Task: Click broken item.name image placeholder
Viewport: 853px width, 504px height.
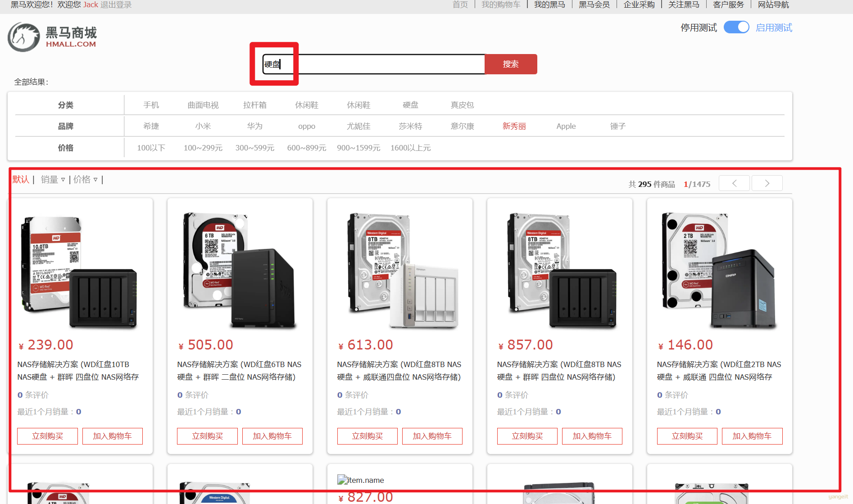Action: click(x=361, y=480)
